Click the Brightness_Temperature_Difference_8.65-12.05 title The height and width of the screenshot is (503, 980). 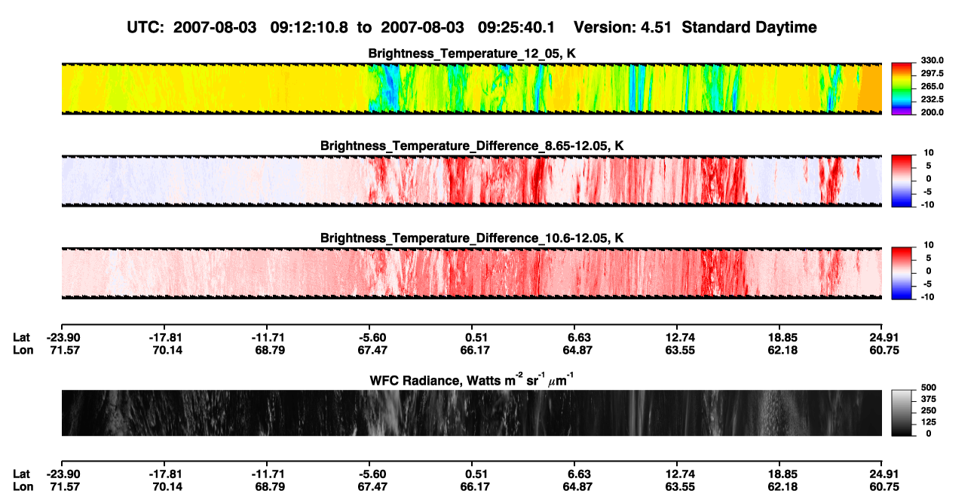tap(471, 146)
